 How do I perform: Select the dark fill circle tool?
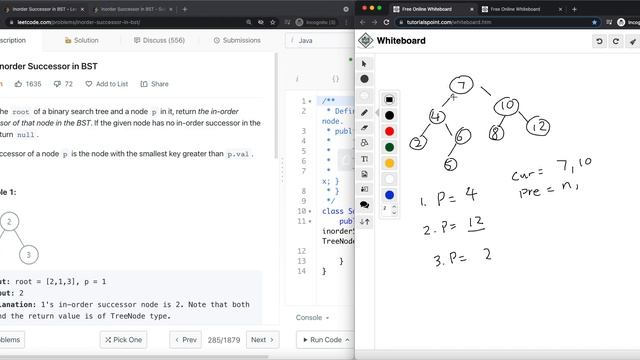point(364,79)
